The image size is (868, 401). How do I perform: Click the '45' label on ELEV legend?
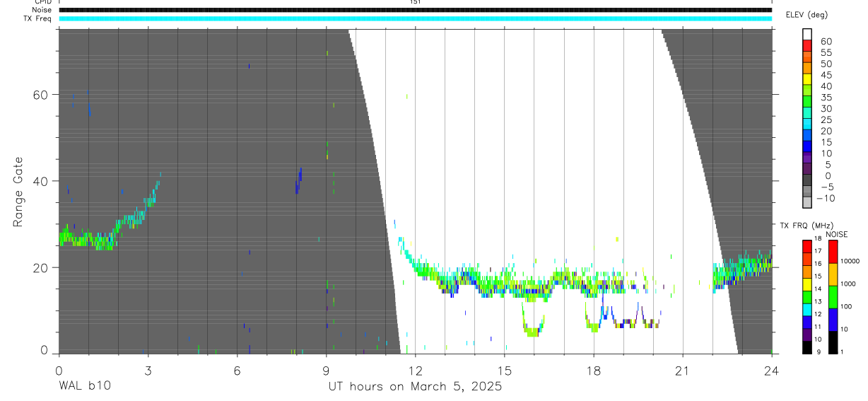(x=826, y=75)
